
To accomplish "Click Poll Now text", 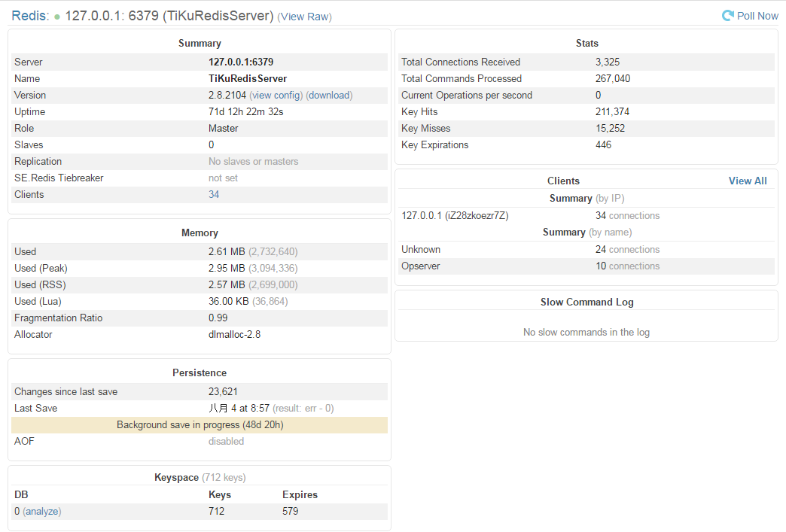I will click(757, 16).
